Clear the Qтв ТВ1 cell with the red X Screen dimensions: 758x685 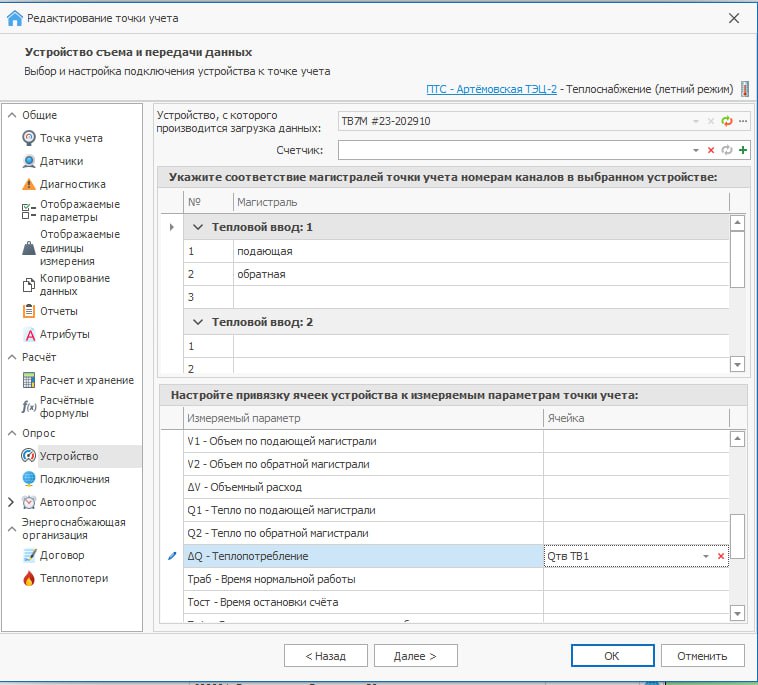point(720,556)
